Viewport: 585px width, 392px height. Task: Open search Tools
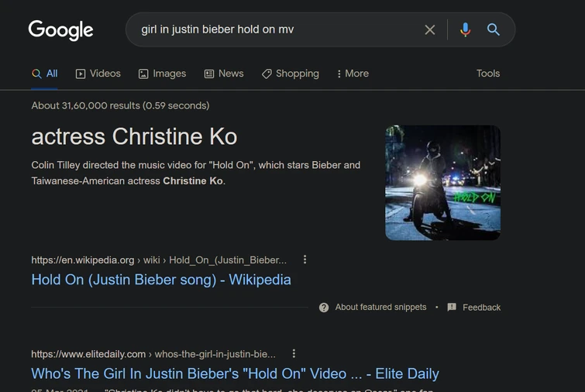(488, 74)
